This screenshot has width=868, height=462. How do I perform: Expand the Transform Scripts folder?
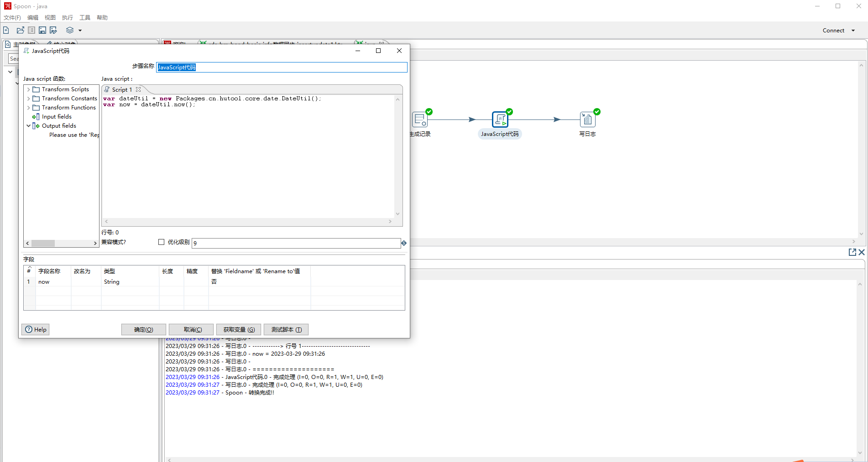[29, 89]
